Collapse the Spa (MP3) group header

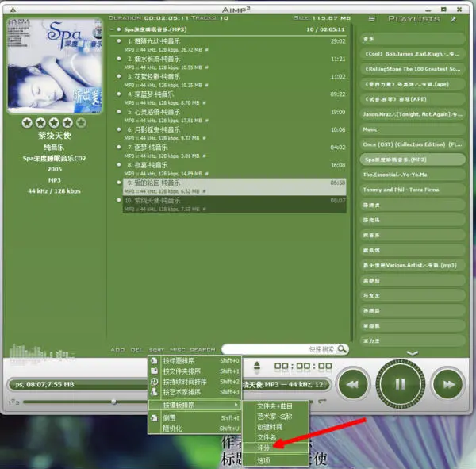113,29
